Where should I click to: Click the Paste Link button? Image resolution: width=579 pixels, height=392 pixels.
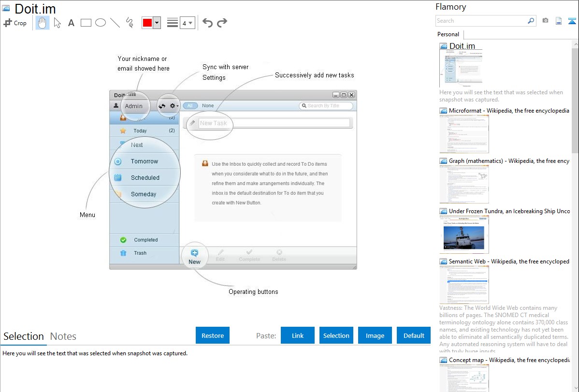[298, 335]
